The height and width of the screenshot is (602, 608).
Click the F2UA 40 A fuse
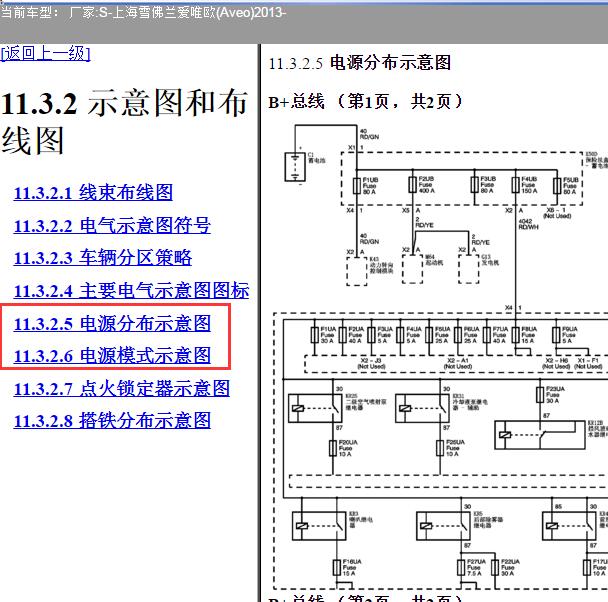(x=343, y=335)
